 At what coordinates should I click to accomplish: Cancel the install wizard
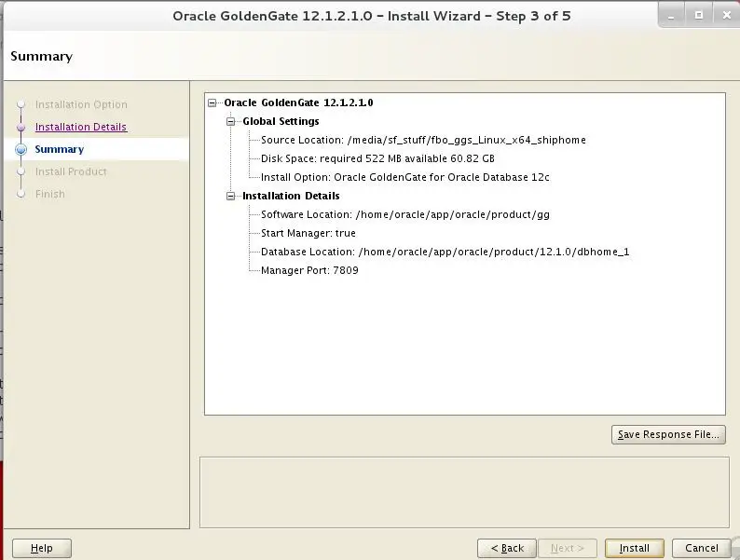pos(701,548)
